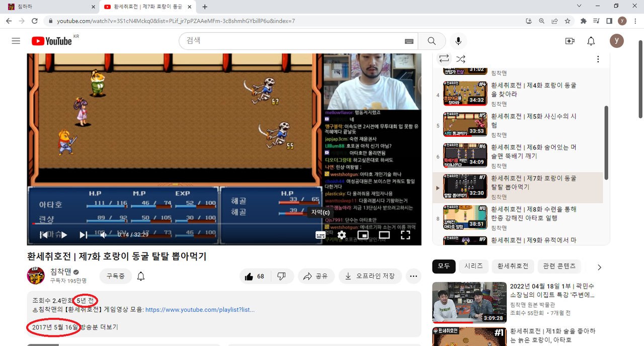Click the browser address bar URL
Screen dimensions: 644x346
tap(176, 21)
